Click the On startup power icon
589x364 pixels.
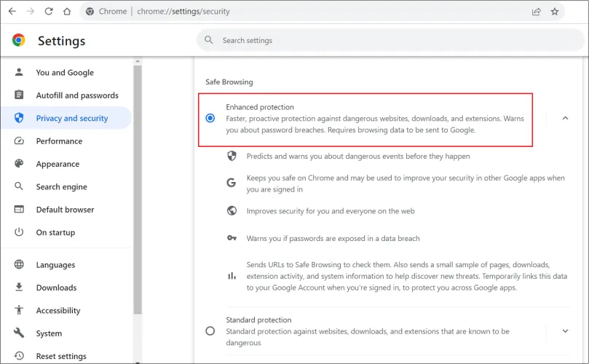click(20, 232)
